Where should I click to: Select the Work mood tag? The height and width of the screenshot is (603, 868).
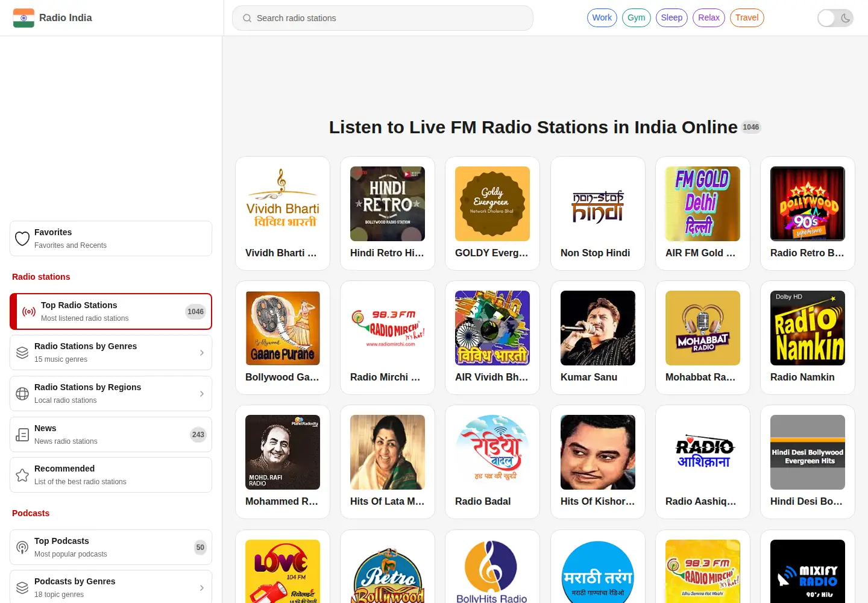[602, 17]
